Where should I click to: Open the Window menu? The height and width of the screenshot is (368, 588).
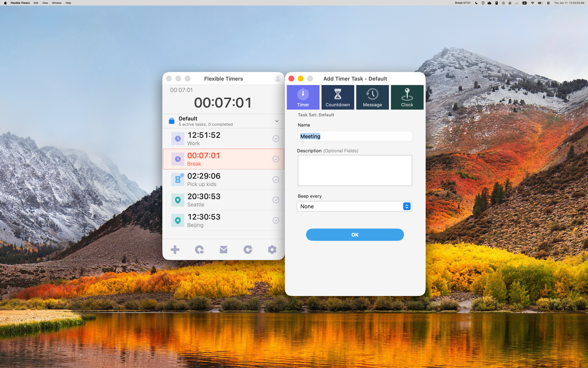coord(57,3)
